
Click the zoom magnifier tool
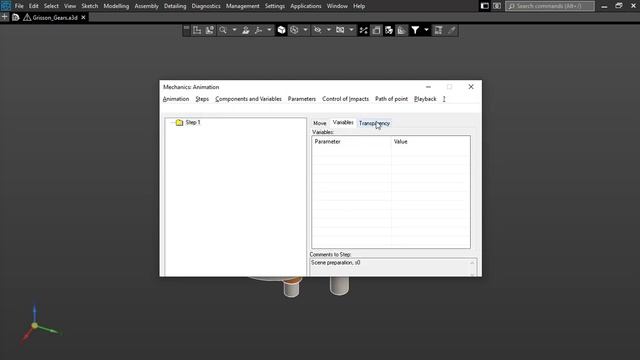223,30
